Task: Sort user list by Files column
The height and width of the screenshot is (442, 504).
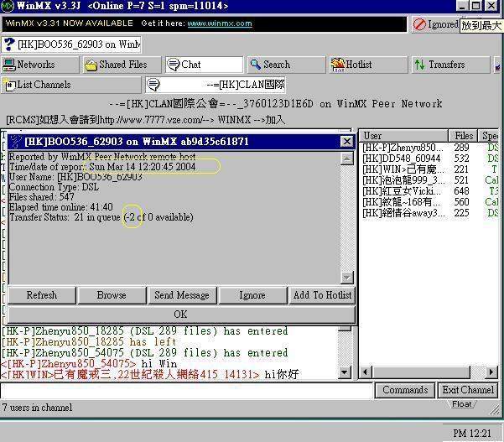Action: click(463, 136)
